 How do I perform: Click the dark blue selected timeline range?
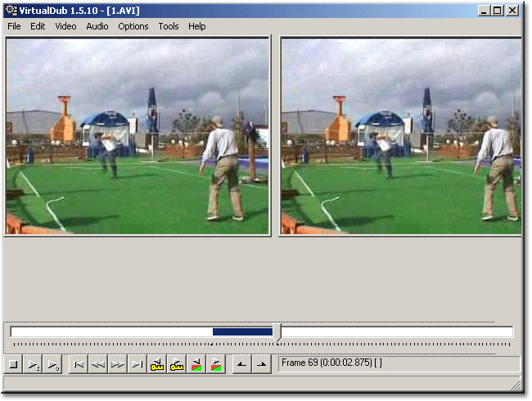[x=242, y=331]
